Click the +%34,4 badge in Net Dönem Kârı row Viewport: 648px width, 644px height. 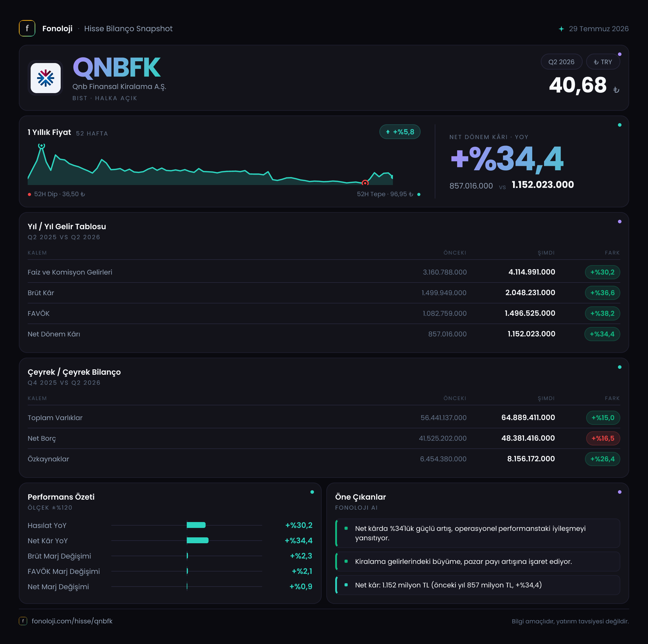point(602,334)
